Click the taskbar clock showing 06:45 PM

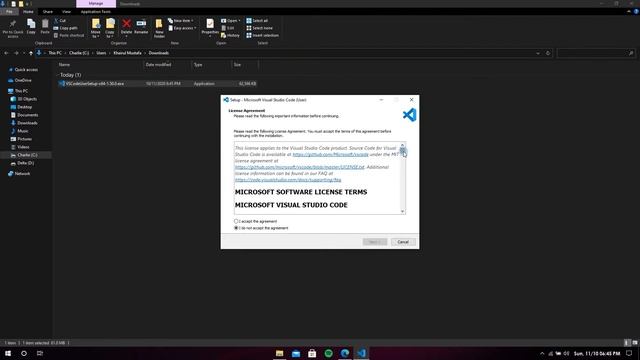[x=597, y=353]
